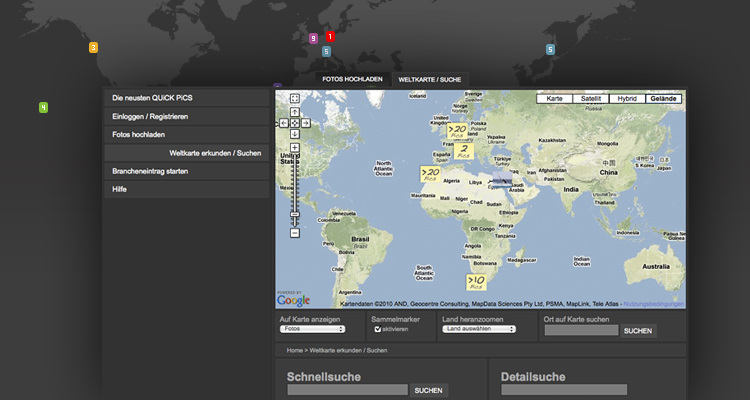Open the 2 Pics sticky note marker
The image size is (750, 400).
click(x=463, y=151)
